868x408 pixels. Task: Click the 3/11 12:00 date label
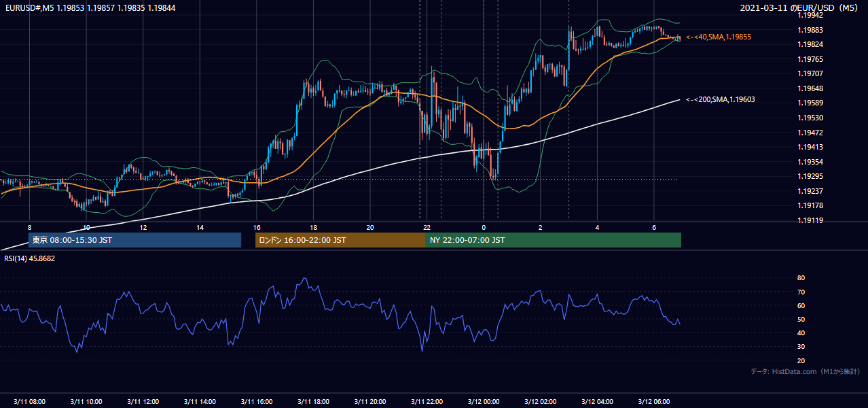pyautogui.click(x=143, y=402)
